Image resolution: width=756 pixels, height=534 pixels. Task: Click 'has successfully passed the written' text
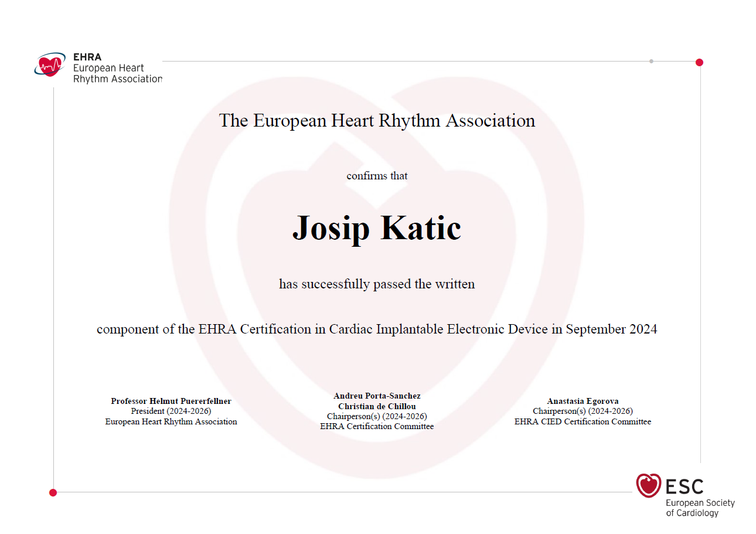click(377, 284)
